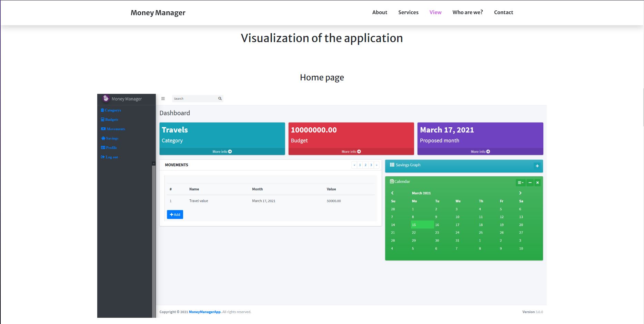
Task: Click inside the Search input field
Action: pyautogui.click(x=194, y=99)
